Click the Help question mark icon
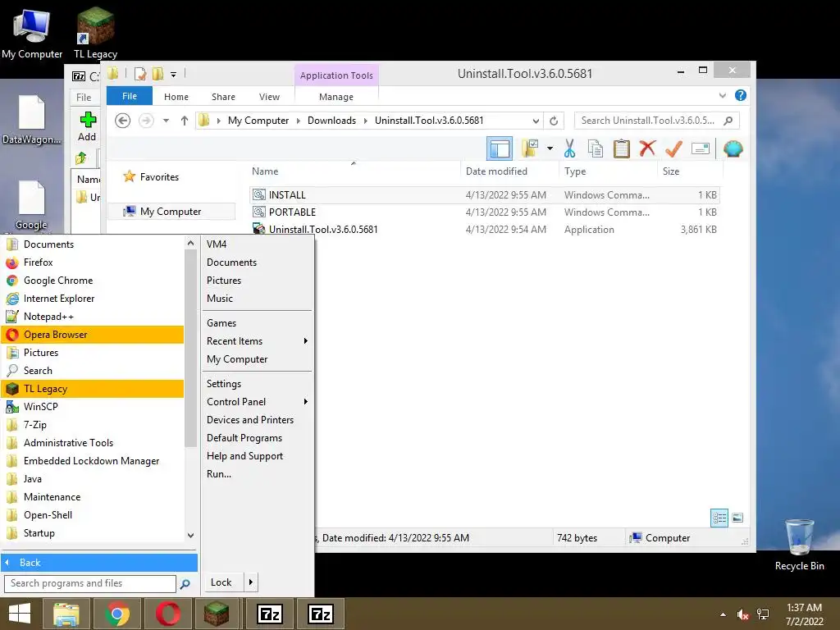 pos(741,95)
